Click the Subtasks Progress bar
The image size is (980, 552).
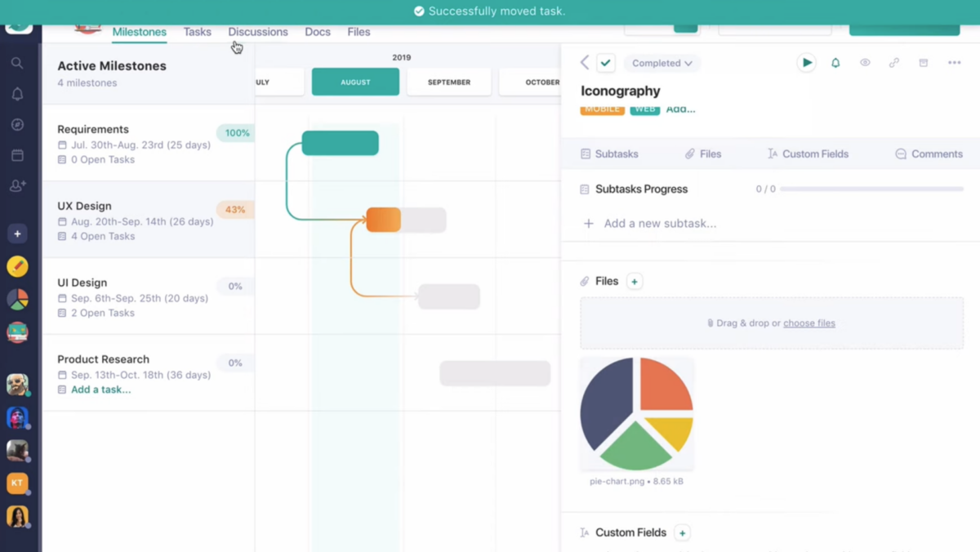tap(871, 189)
